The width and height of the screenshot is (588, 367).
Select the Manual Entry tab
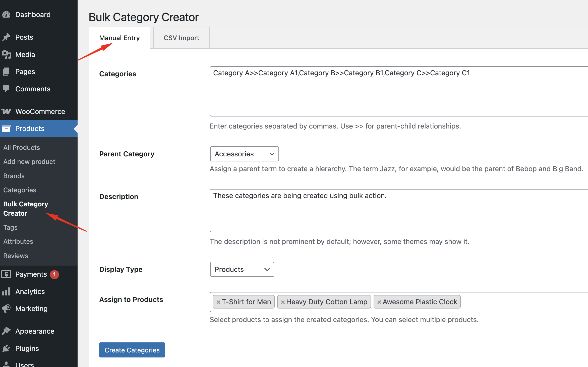click(x=119, y=38)
